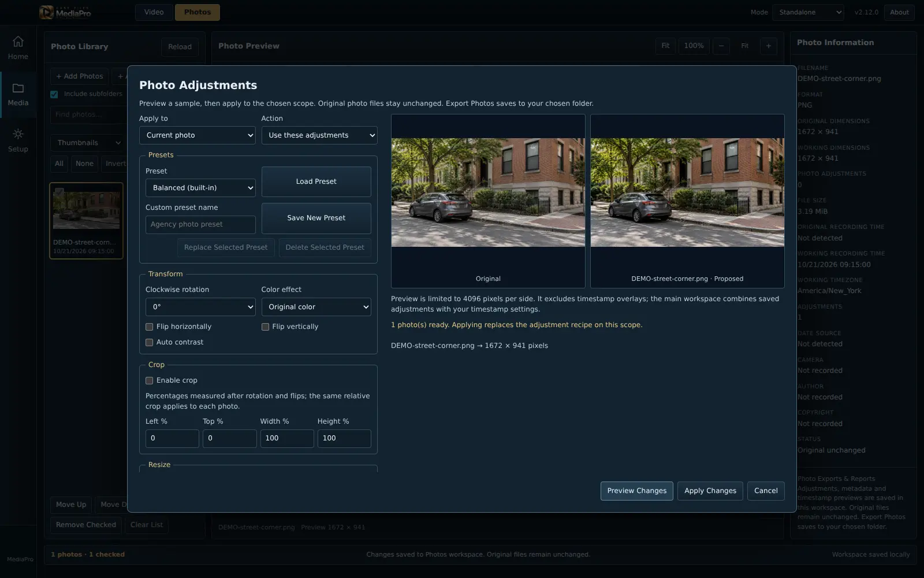Click Reload in Photo Library

coord(180,47)
